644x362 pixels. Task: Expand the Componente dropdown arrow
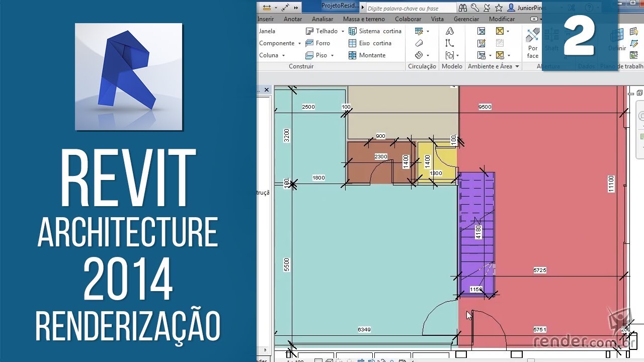click(x=299, y=43)
